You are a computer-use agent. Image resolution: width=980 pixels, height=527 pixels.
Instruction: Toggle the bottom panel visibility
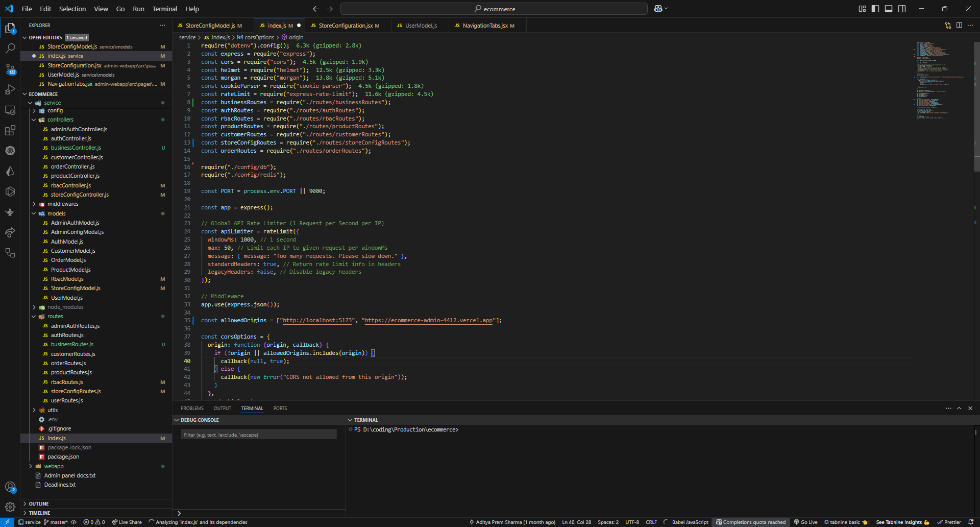(x=889, y=9)
